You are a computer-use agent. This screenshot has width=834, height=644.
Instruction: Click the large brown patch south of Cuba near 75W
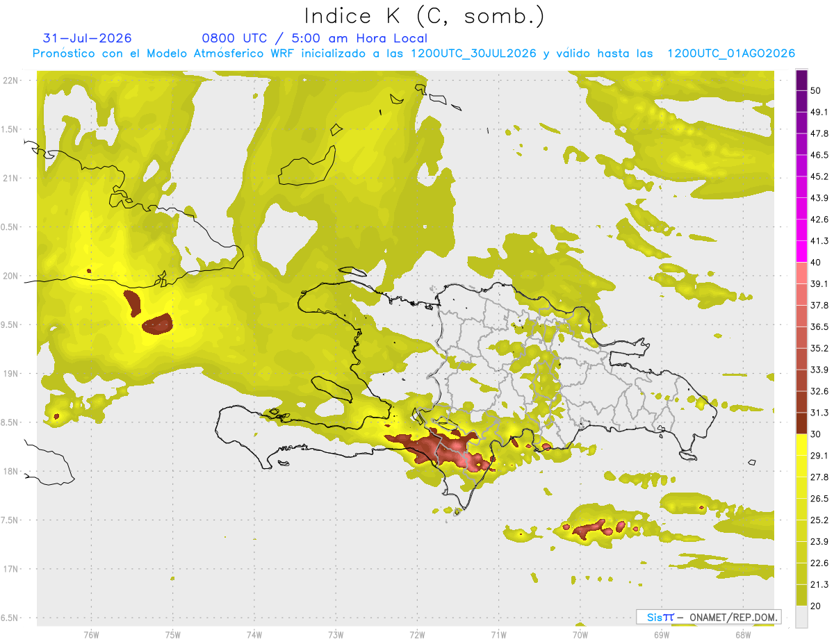pos(158,323)
